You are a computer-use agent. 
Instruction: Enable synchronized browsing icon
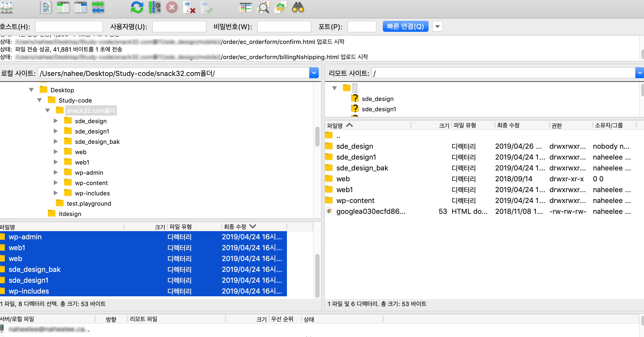click(280, 7)
